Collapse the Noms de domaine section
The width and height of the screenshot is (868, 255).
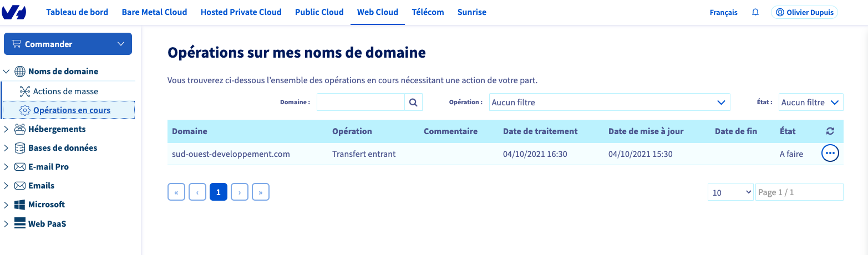coord(6,72)
